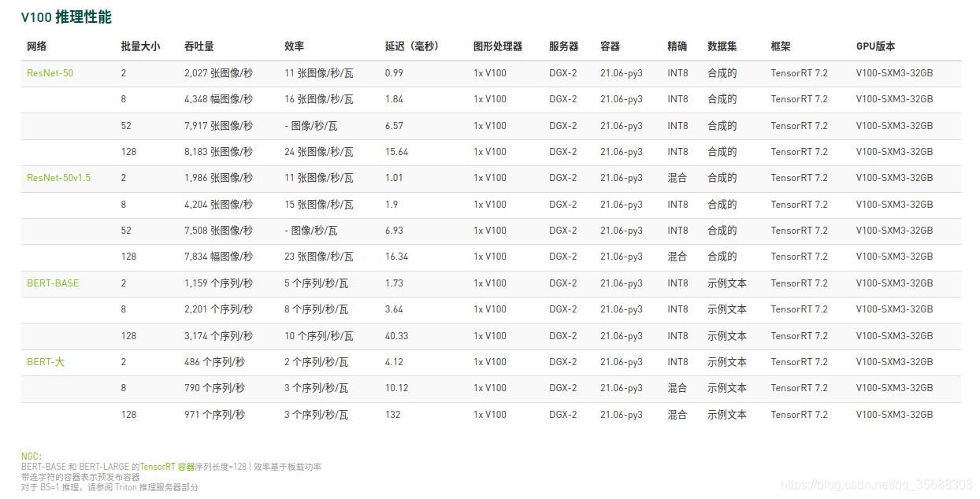Screen dimensions: 980x499
Task: Click footnote 带连字符的容器表示预发布容器
Action: 80,477
